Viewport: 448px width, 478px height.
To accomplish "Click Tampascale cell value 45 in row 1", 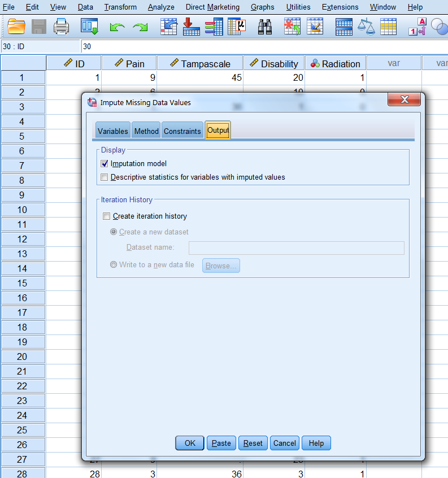I will [200, 78].
